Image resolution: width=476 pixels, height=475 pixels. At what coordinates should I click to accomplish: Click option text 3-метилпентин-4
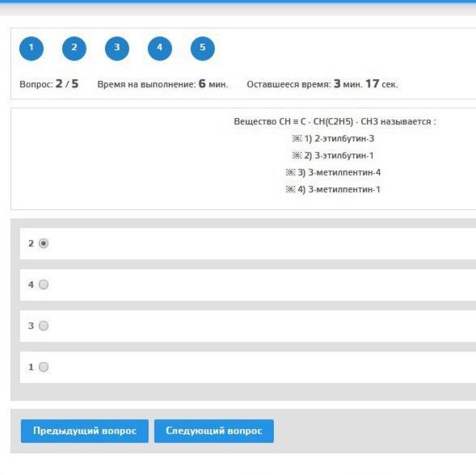pos(344,172)
